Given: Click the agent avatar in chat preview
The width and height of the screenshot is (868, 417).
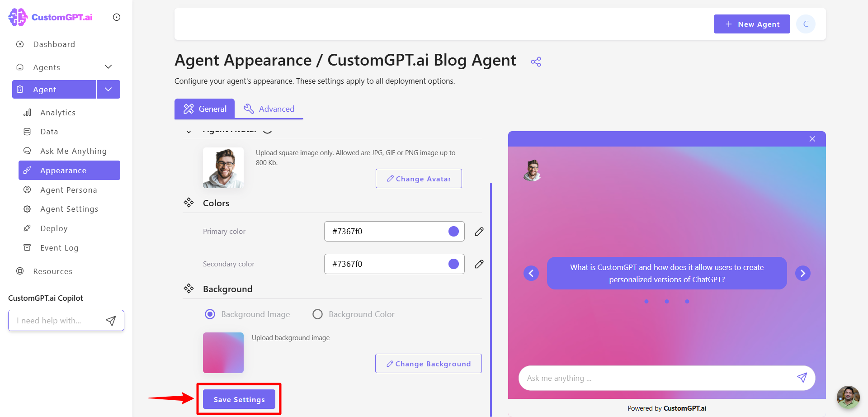Looking at the screenshot, I should [533, 171].
